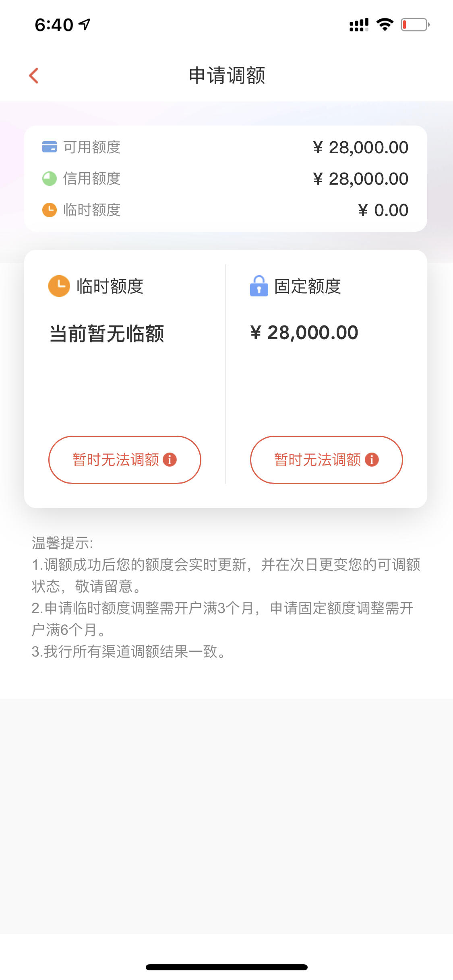Tap the 申请调额 page title
The width and height of the screenshot is (453, 980).
pyautogui.click(x=227, y=76)
